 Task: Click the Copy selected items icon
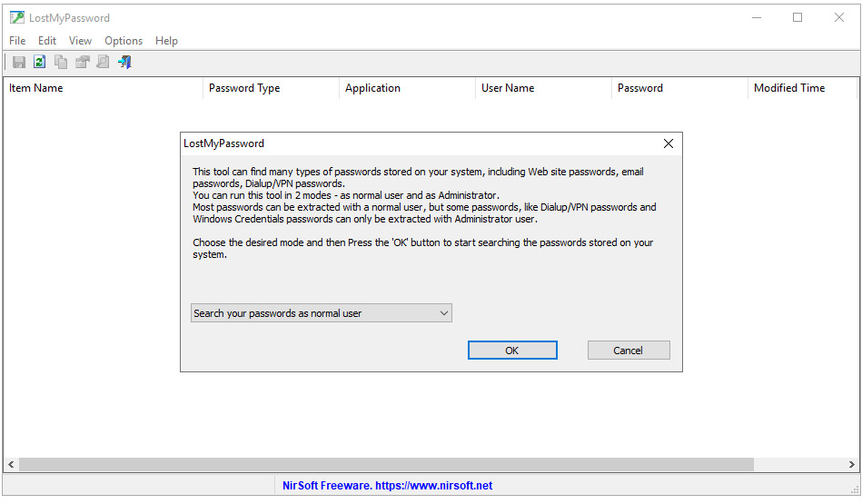61,62
